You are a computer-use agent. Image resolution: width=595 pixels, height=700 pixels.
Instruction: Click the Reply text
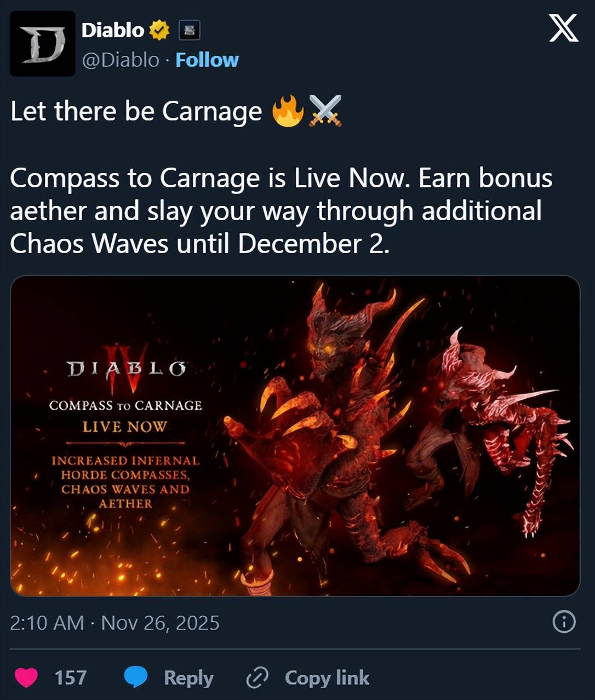[188, 678]
